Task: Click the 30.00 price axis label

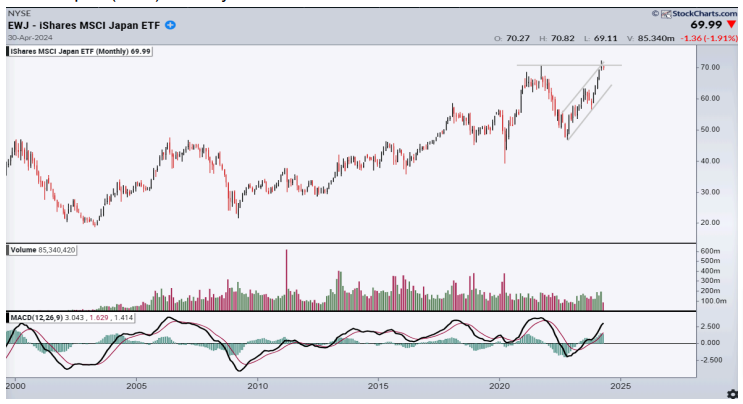Action: click(x=710, y=192)
